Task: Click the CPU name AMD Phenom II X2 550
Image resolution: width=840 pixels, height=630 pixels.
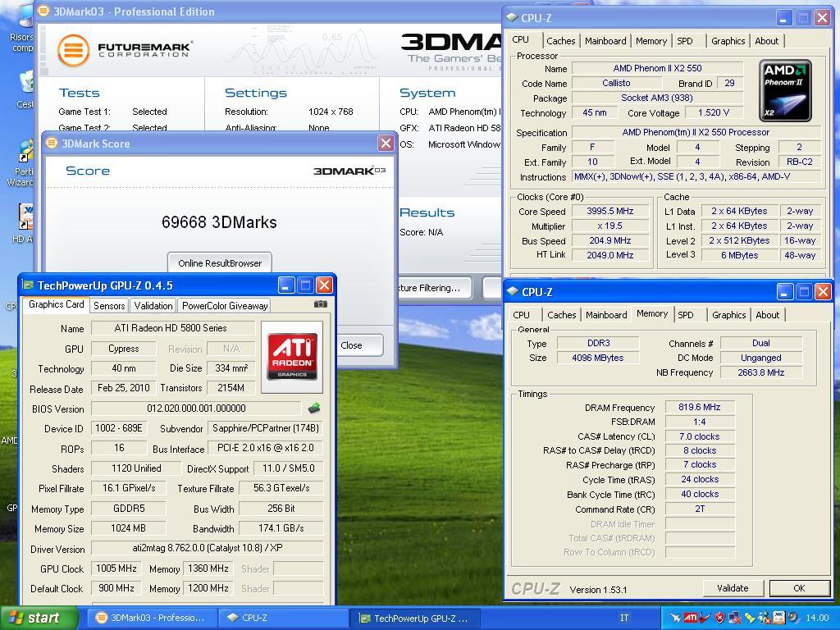Action: point(657,68)
